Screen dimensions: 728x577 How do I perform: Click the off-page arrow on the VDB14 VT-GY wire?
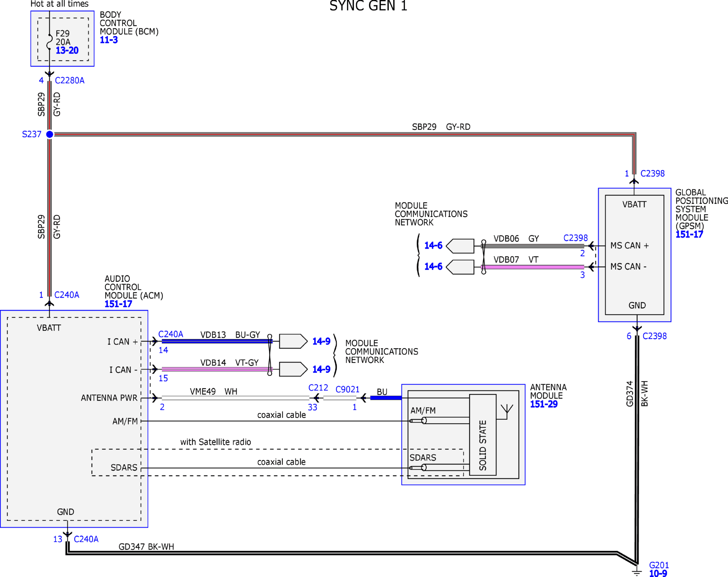293,369
